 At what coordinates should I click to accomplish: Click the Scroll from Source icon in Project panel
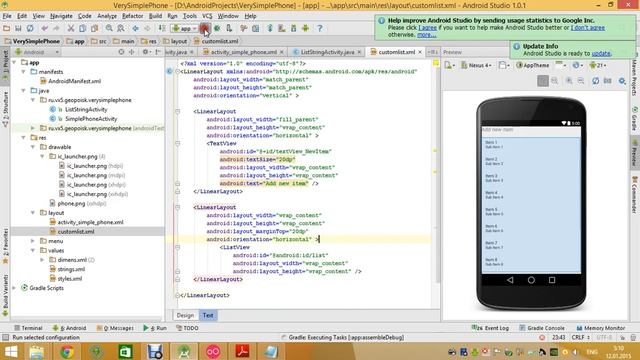(x=121, y=52)
